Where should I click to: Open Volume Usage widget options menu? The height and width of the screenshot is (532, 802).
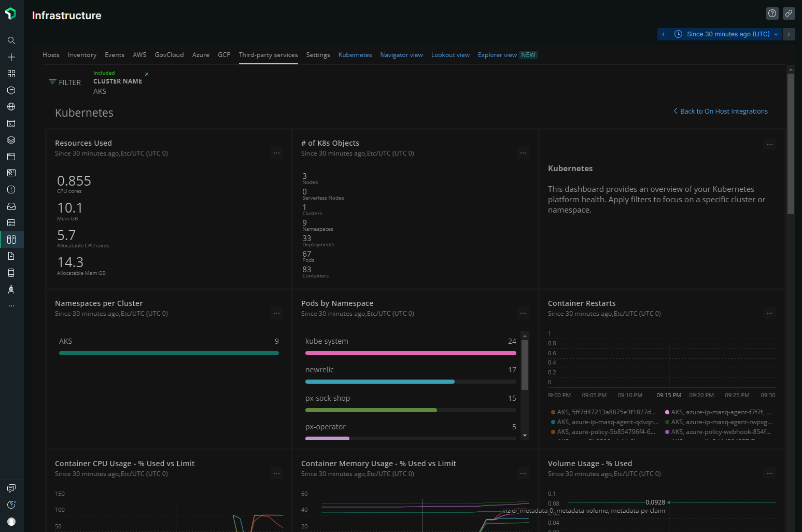pyautogui.click(x=770, y=473)
